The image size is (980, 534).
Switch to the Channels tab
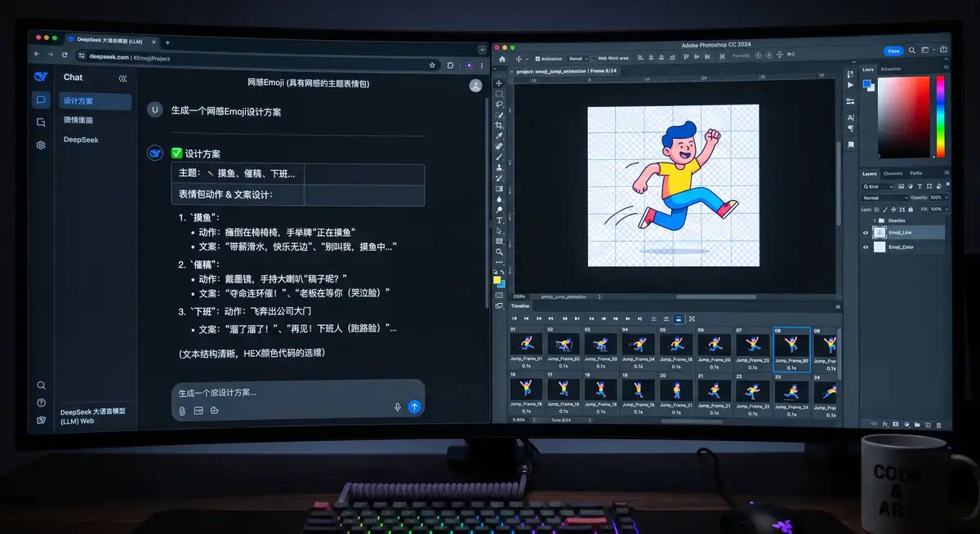tap(893, 173)
